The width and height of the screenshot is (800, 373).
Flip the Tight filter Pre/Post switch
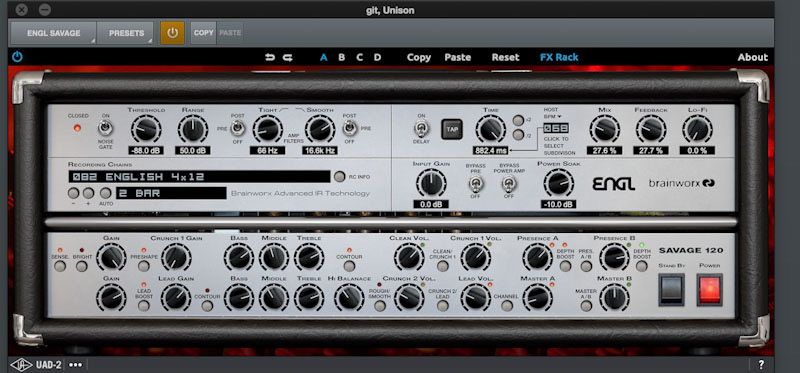click(x=237, y=129)
